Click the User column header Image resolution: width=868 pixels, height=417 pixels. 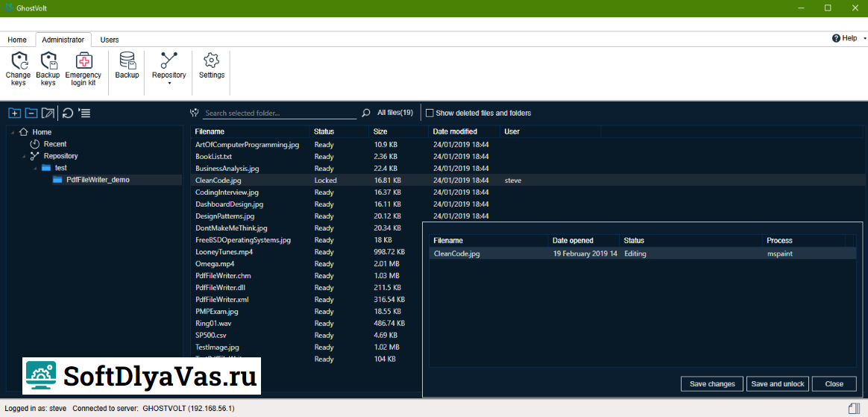pyautogui.click(x=550, y=132)
